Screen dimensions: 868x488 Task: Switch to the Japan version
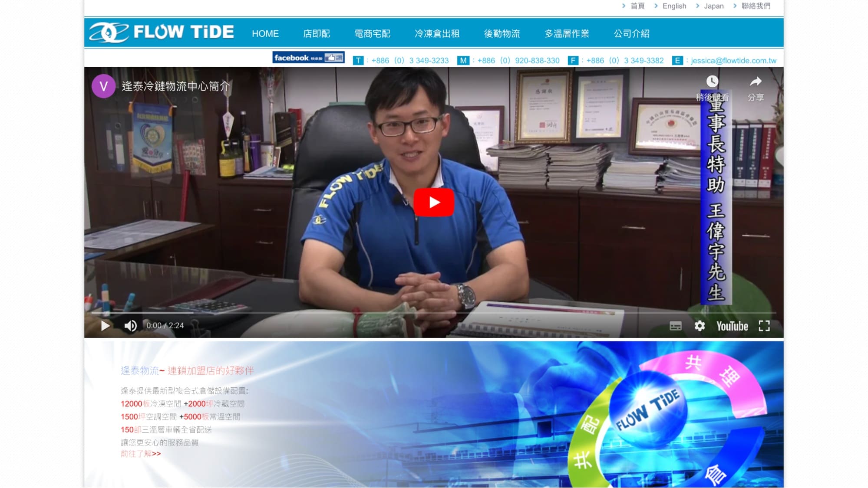pos(714,6)
